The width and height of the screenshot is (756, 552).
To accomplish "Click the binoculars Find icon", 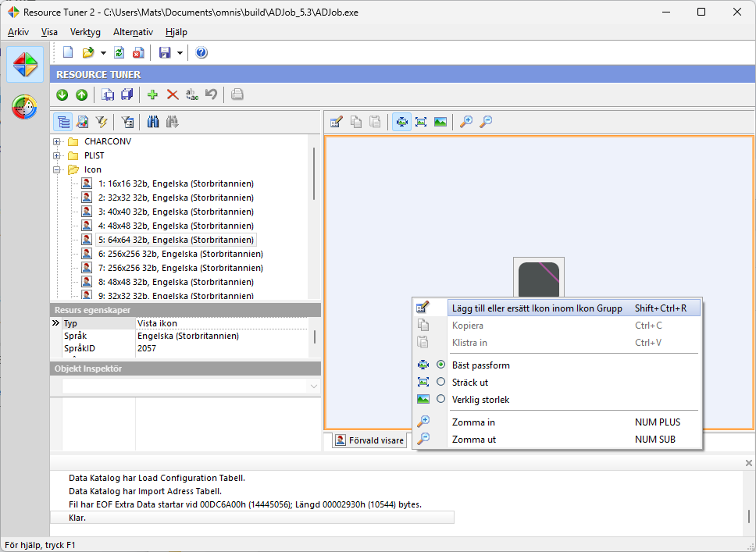I will click(x=153, y=122).
